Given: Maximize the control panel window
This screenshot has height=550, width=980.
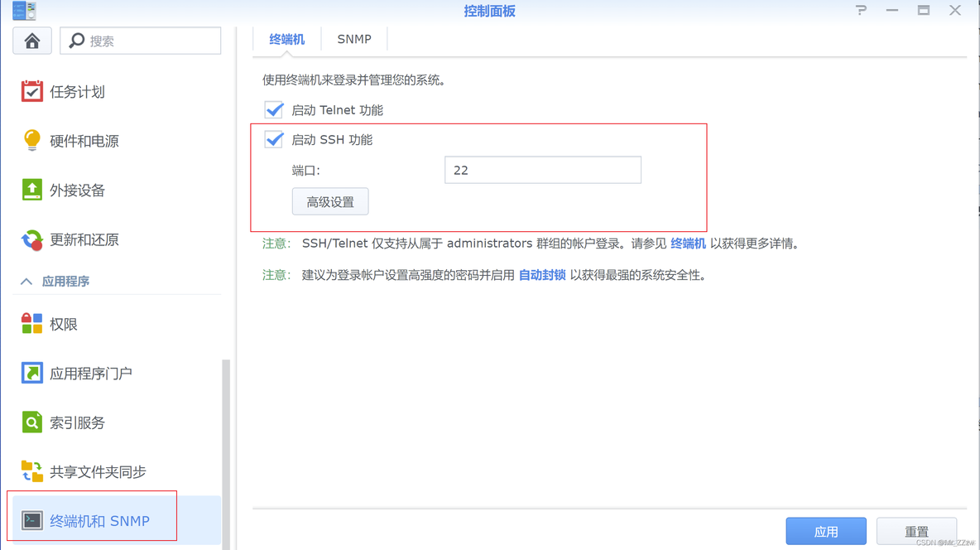Looking at the screenshot, I should coord(923,10).
